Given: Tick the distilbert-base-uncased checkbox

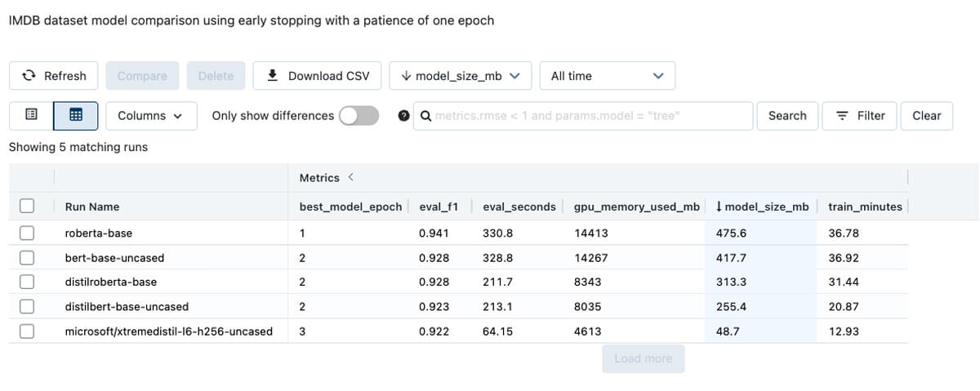Looking at the screenshot, I should tap(27, 307).
